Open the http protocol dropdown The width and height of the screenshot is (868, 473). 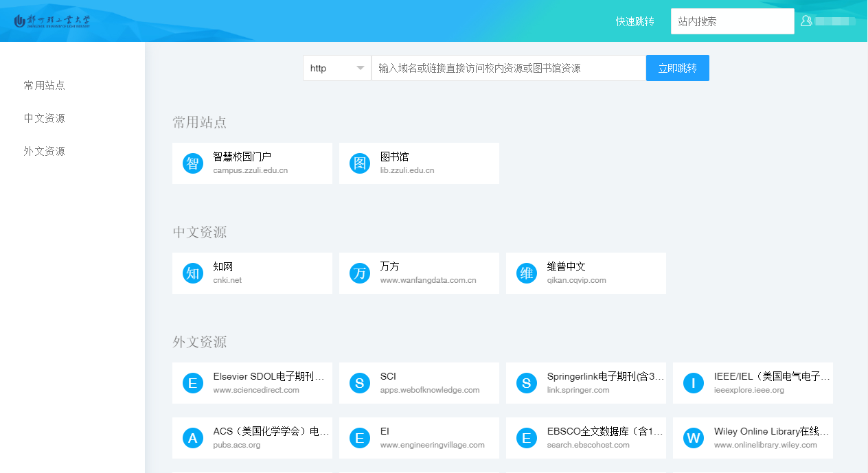click(336, 68)
